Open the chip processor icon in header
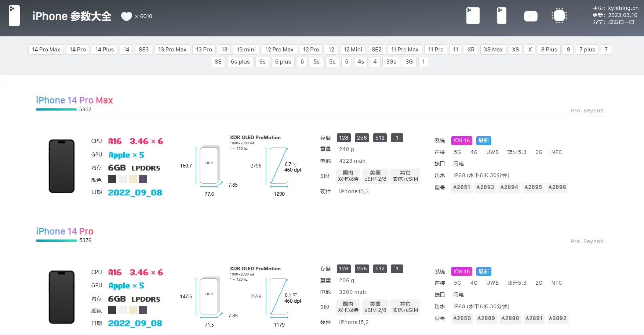This screenshot has width=644, height=335. 559,16
